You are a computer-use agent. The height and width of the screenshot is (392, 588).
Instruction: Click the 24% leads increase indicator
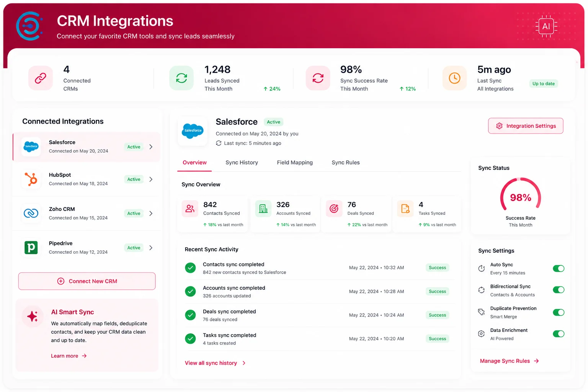[x=272, y=89]
